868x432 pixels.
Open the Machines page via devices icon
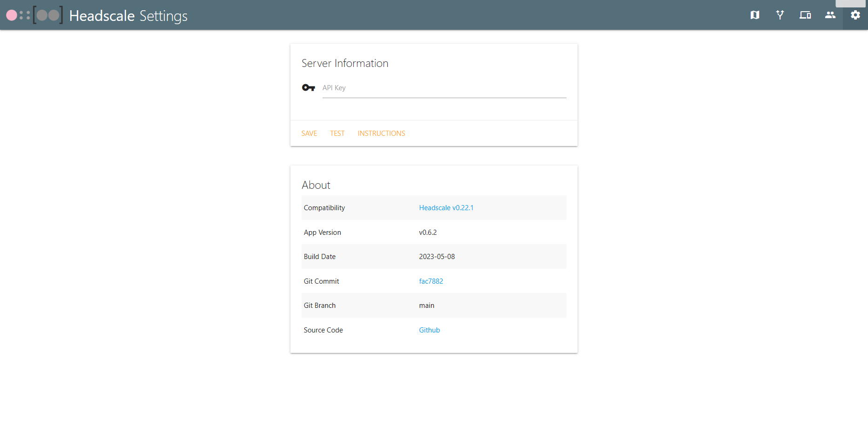click(x=805, y=15)
